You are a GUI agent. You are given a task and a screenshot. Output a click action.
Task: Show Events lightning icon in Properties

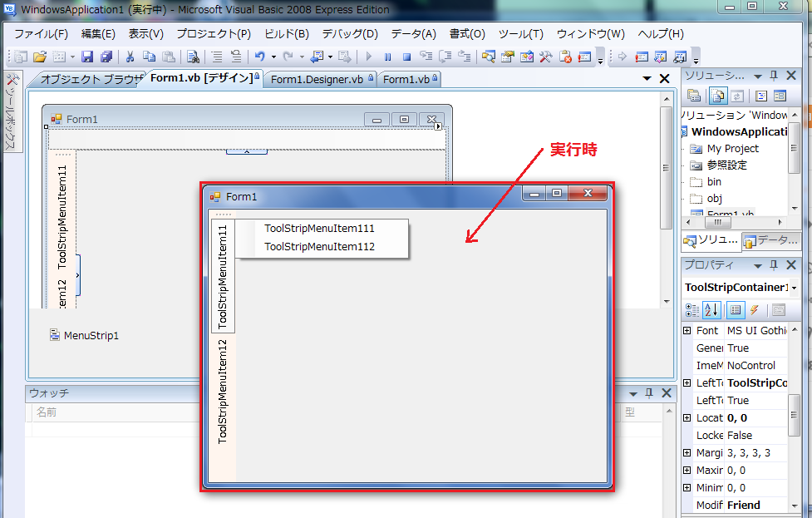click(755, 310)
